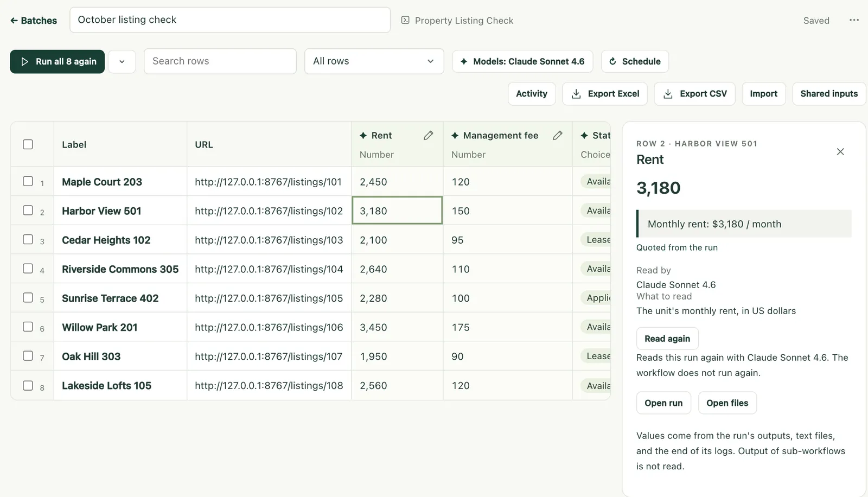The image size is (868, 497).
Task: Export the table to Excel
Action: click(605, 94)
